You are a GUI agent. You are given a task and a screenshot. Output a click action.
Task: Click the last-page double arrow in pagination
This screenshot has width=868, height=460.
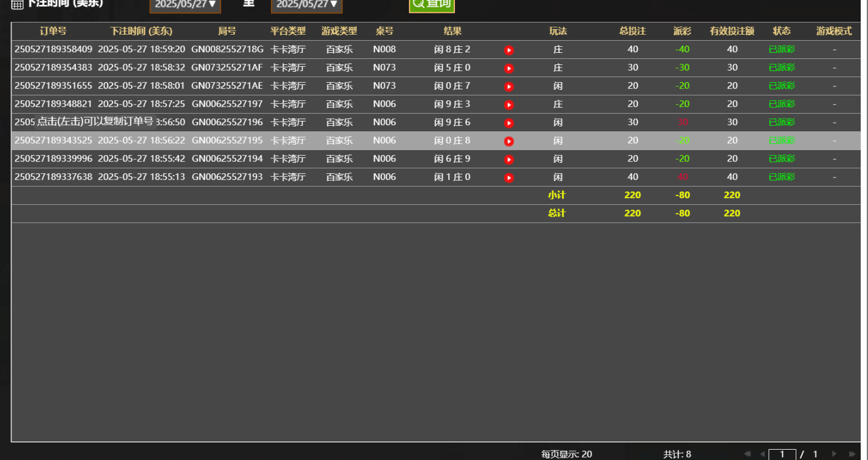tap(852, 454)
